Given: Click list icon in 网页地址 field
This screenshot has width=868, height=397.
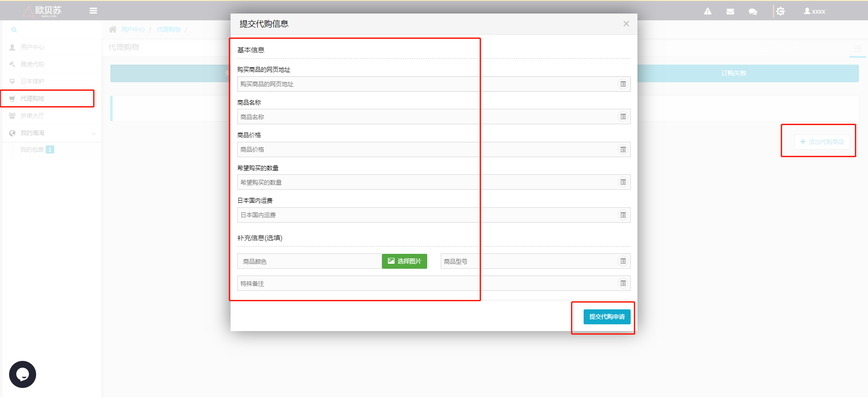Looking at the screenshot, I should [x=623, y=84].
